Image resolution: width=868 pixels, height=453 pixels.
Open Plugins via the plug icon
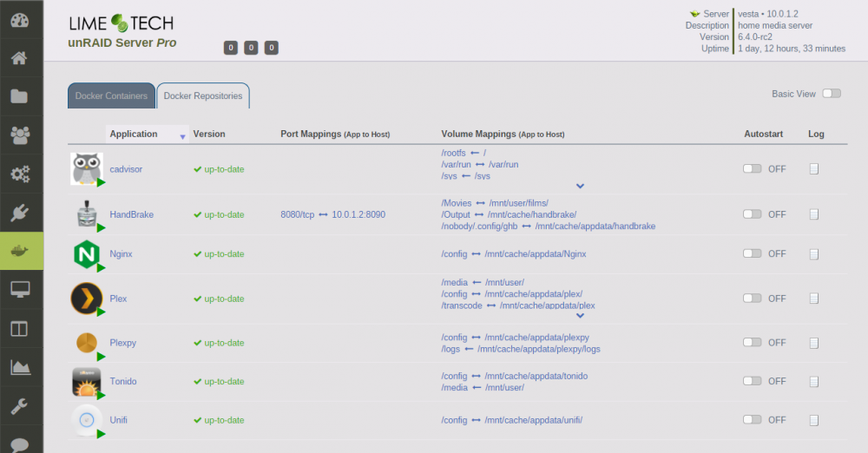click(20, 213)
